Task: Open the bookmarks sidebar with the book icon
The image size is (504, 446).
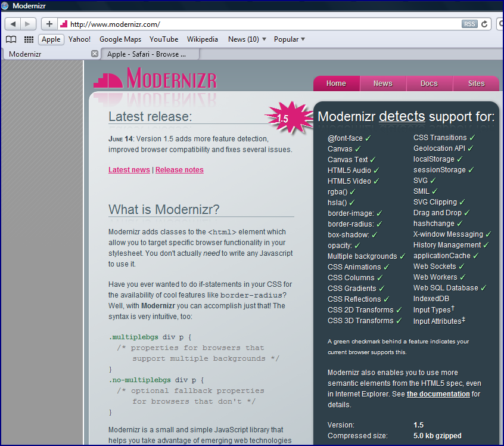Action: pos(11,39)
